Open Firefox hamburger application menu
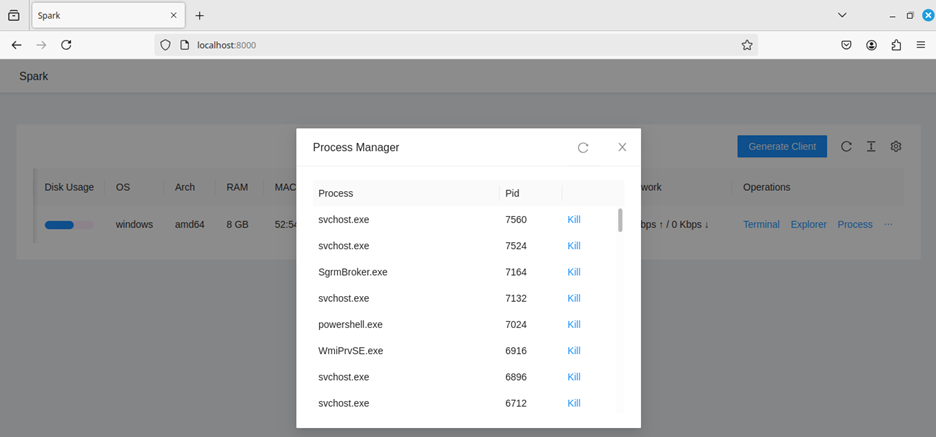Image resolution: width=936 pixels, height=437 pixels. pos(920,45)
